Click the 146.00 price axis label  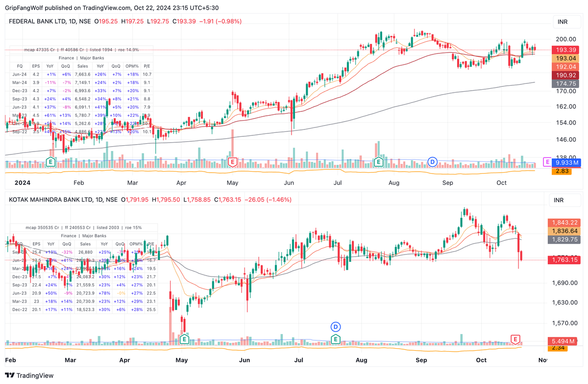565,139
